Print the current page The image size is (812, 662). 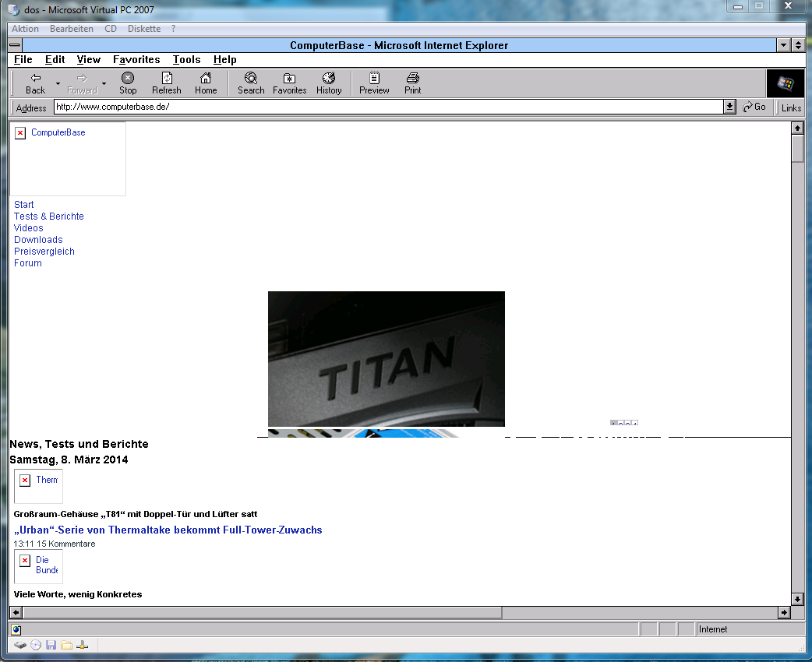click(x=413, y=83)
